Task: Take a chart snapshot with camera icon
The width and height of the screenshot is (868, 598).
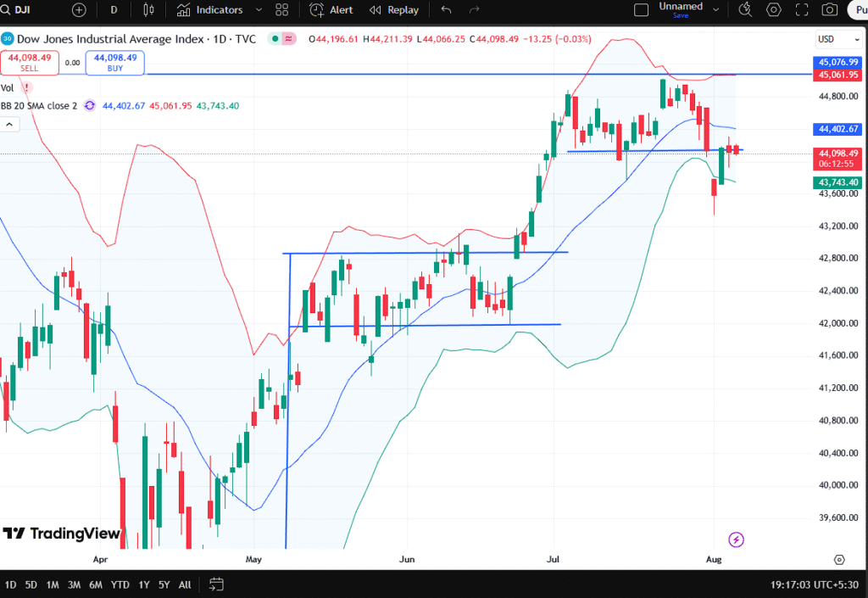Action: [831, 10]
